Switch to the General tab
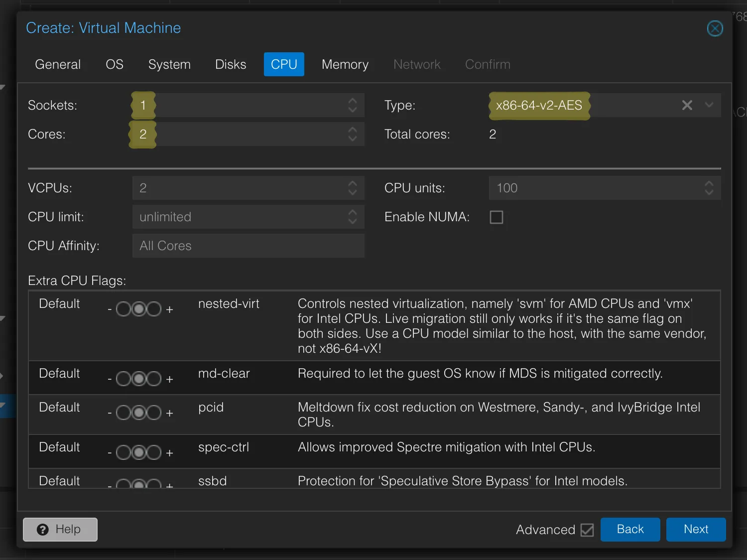747x560 pixels. (x=58, y=64)
